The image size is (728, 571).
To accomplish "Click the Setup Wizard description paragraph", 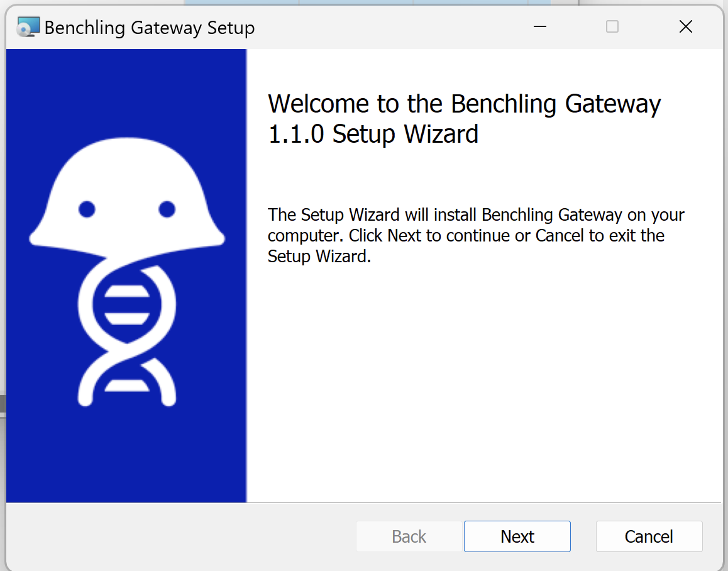I will click(x=475, y=235).
